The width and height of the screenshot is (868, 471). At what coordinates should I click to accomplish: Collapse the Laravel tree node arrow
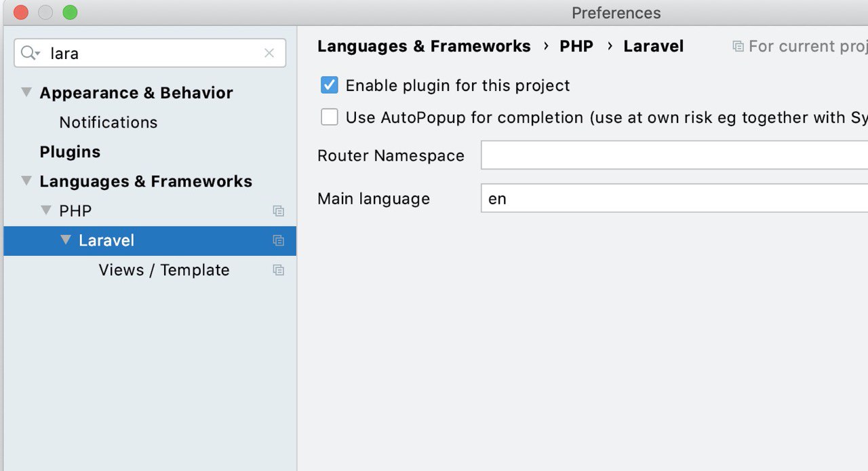coord(66,240)
